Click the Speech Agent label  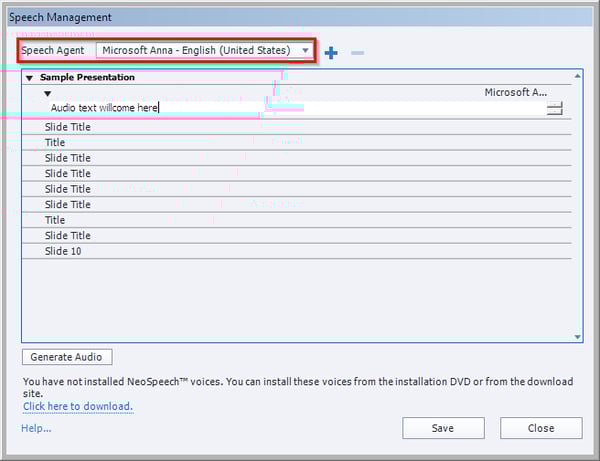pyautogui.click(x=52, y=50)
